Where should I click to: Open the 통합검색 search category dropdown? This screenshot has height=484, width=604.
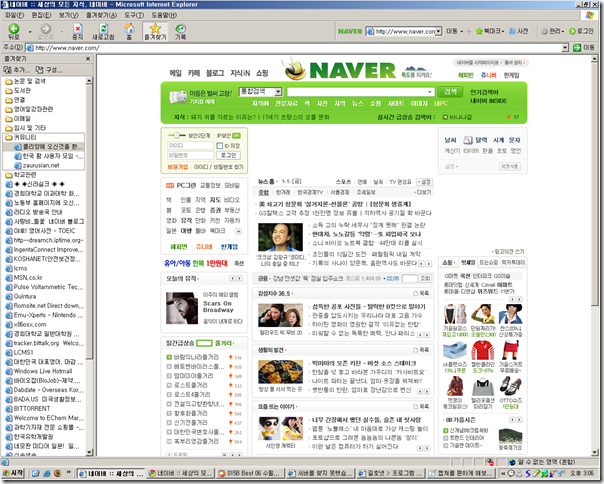coord(278,92)
